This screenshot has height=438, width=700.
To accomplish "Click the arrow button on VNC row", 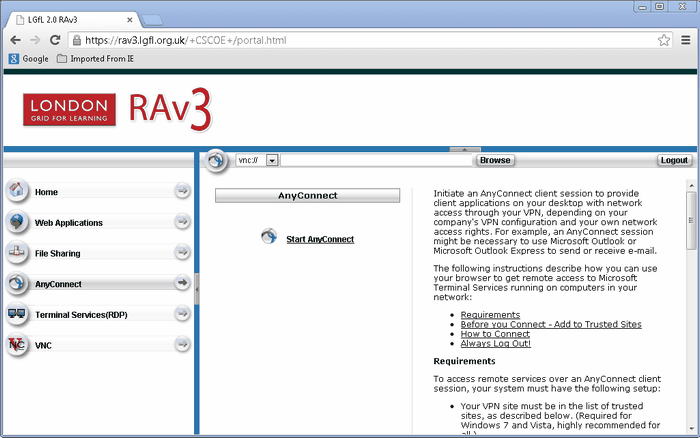I will (182, 344).
